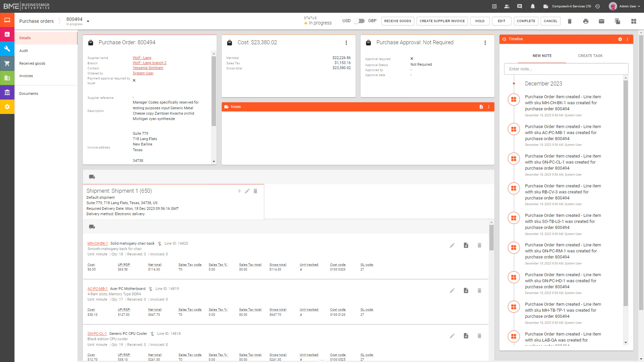Click the Enter note input field
This screenshot has width=644, height=362.
(566, 69)
